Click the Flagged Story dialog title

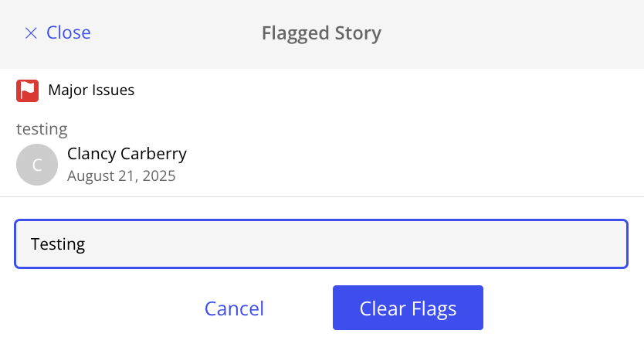[321, 33]
